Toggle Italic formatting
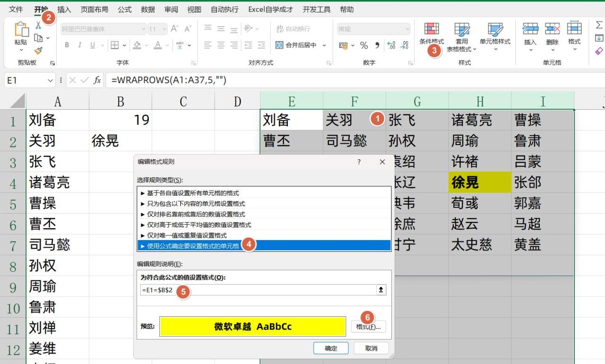This screenshot has height=364, width=605. 79,45
